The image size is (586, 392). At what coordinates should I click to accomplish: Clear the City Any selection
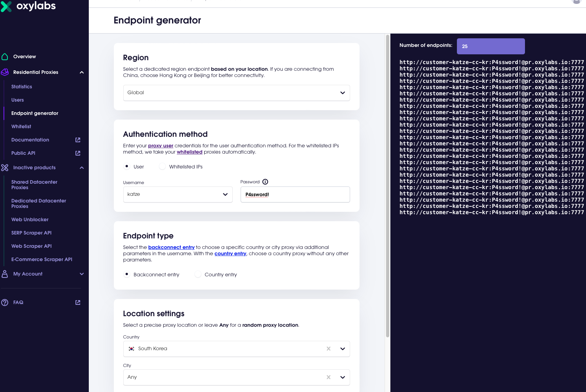click(329, 377)
